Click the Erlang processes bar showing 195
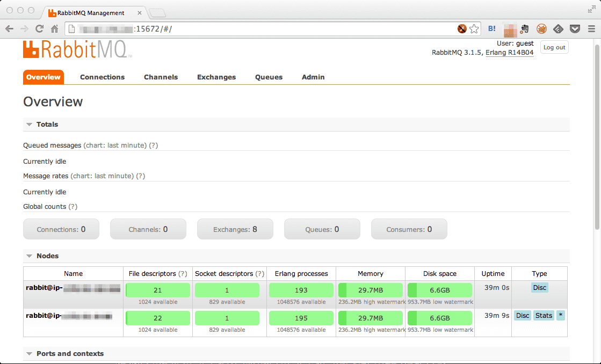 301,318
